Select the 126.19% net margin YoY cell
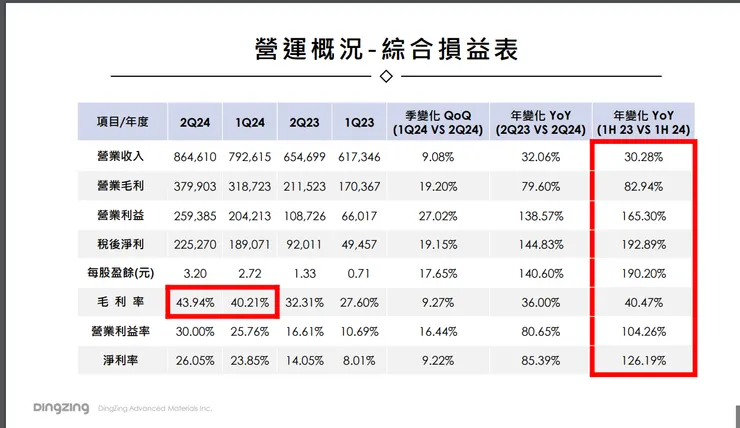Screen dimensions: 740x428 tap(644, 361)
